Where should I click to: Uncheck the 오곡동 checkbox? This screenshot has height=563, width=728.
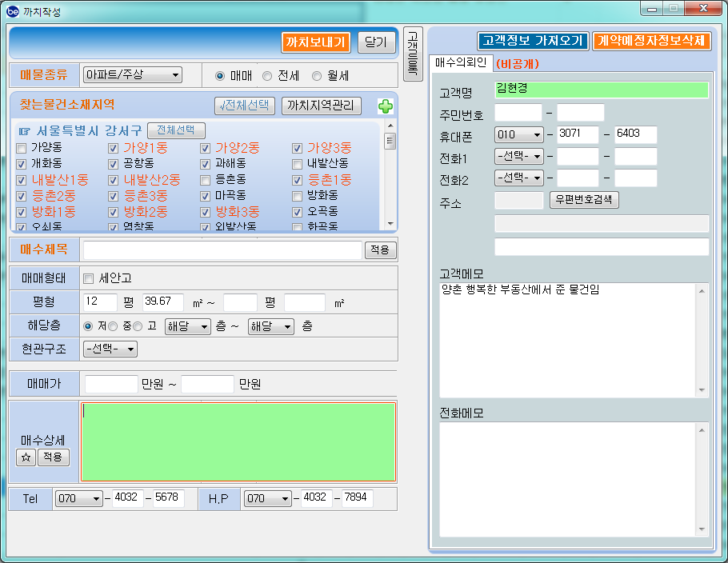[298, 212]
